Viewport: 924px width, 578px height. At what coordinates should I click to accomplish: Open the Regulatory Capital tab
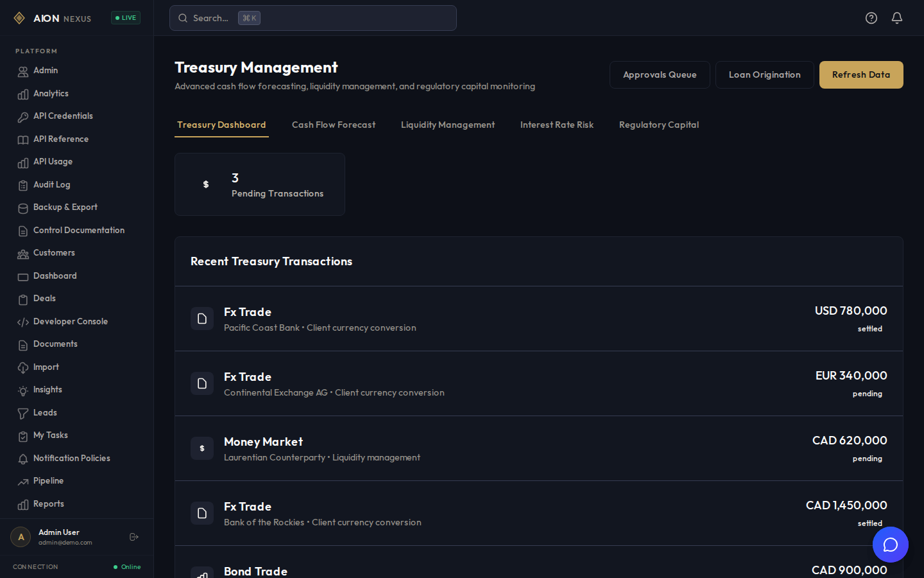point(659,125)
